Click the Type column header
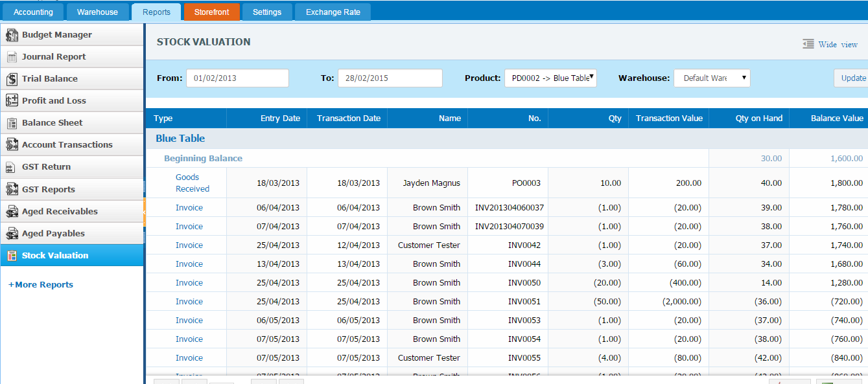The height and width of the screenshot is (384, 868). 186,119
